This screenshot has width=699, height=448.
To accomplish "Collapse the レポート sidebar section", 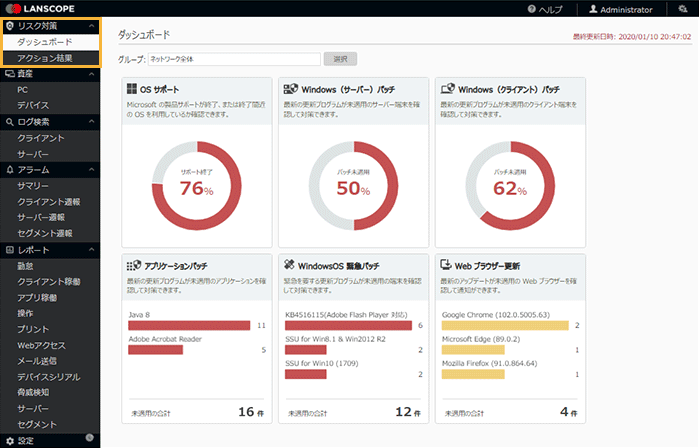I will click(91, 249).
